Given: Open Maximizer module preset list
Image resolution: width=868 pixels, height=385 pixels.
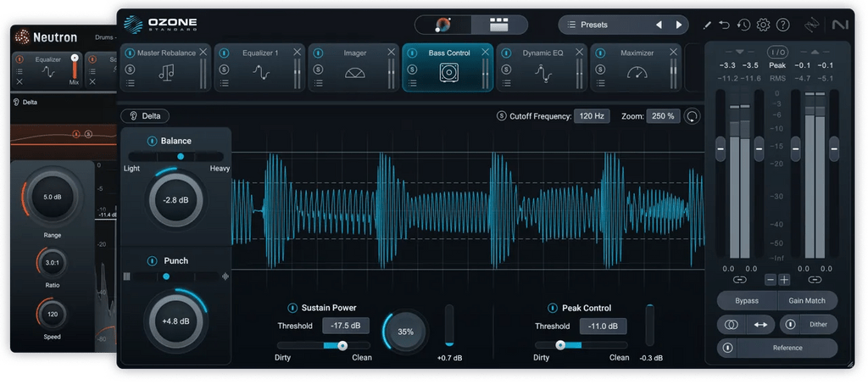Looking at the screenshot, I should point(601,84).
